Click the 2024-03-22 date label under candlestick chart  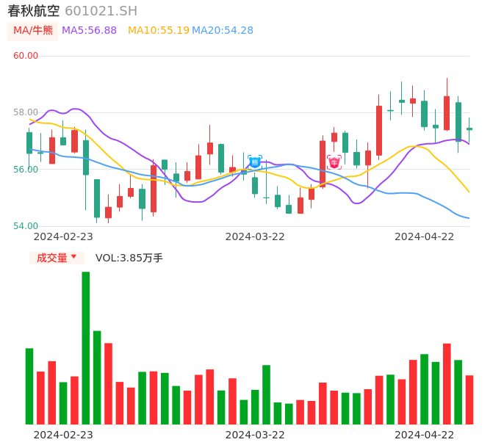pos(254,236)
